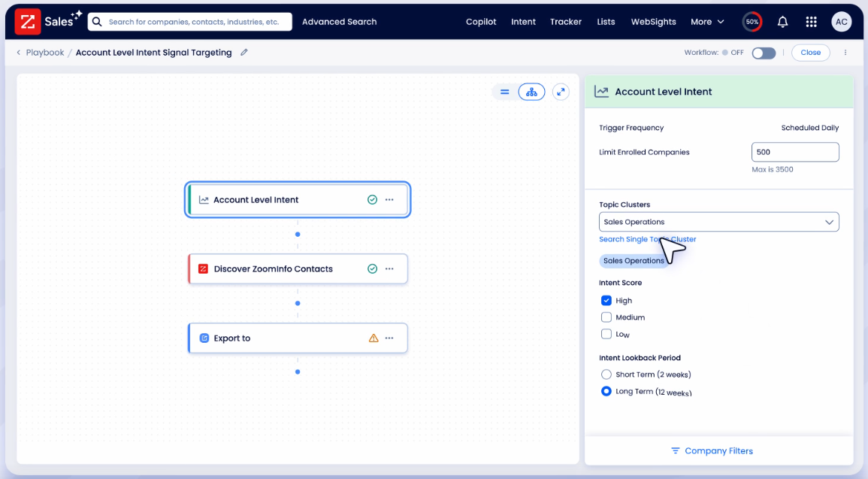Open Export to node options dots
Viewport: 868px width, 479px height.
click(389, 338)
